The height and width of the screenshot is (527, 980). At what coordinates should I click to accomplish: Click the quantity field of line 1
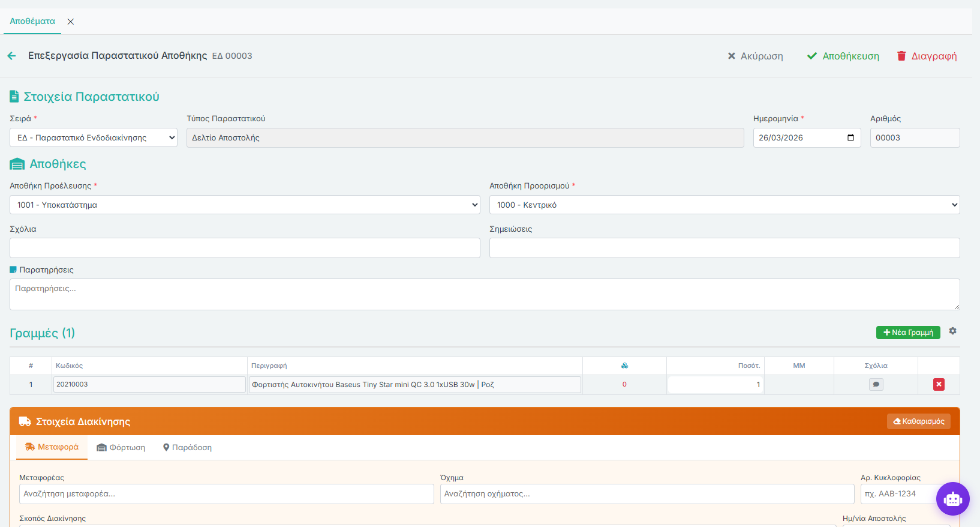[x=715, y=385]
